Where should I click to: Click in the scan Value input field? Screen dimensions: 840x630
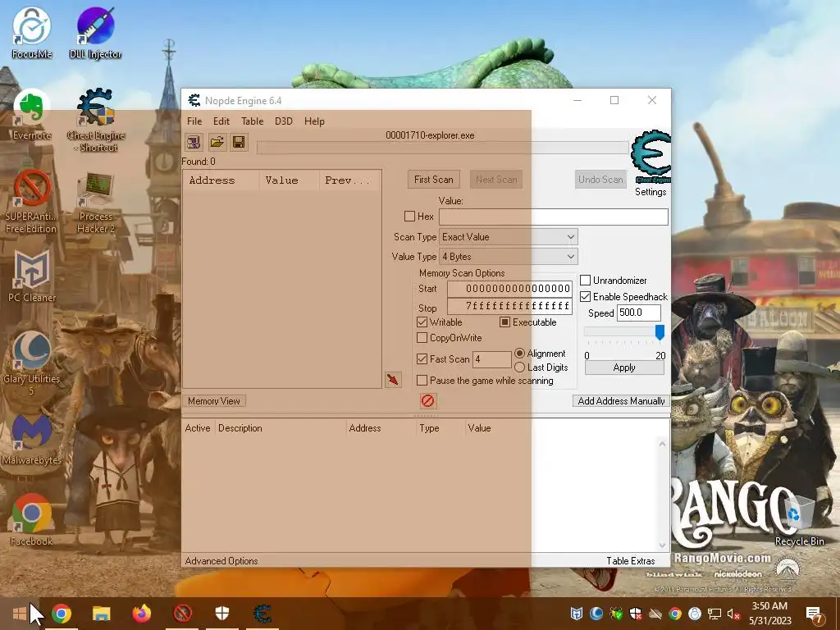tap(554, 217)
